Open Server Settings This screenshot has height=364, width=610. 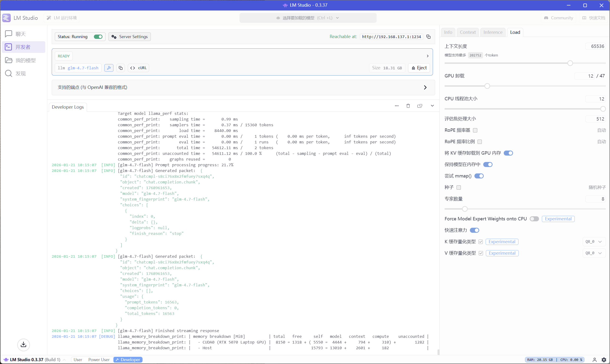click(129, 36)
